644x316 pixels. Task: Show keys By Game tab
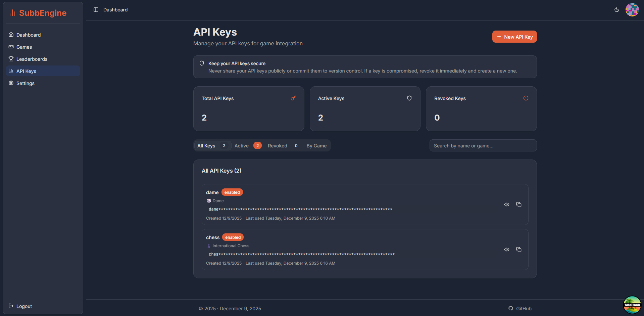pos(316,146)
